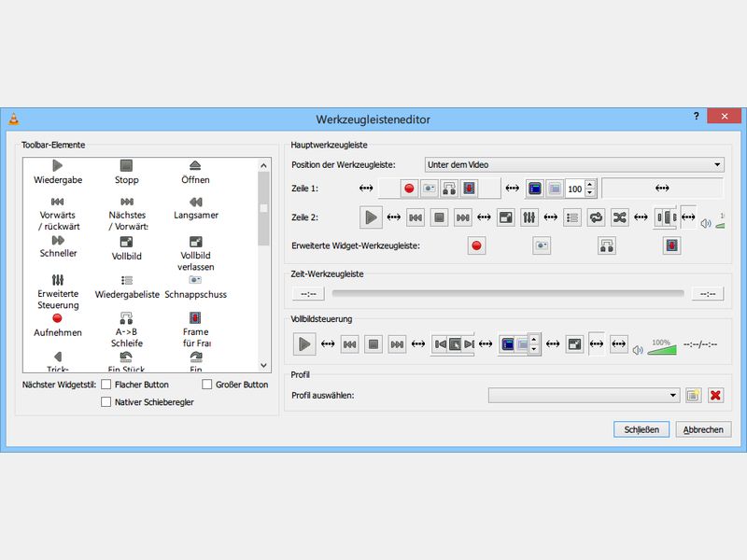Delete the profile with the red X icon
The height and width of the screenshot is (560, 747).
tap(715, 395)
